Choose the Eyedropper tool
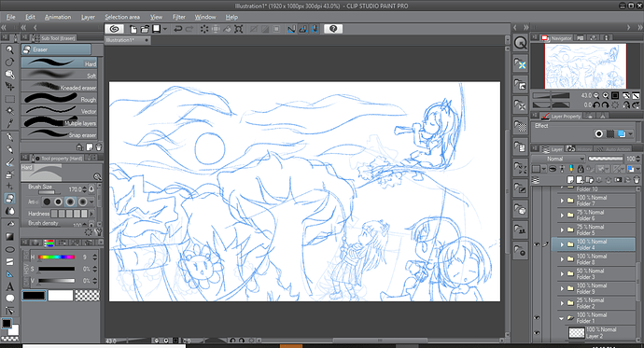The height and width of the screenshot is (348, 644). 9,123
